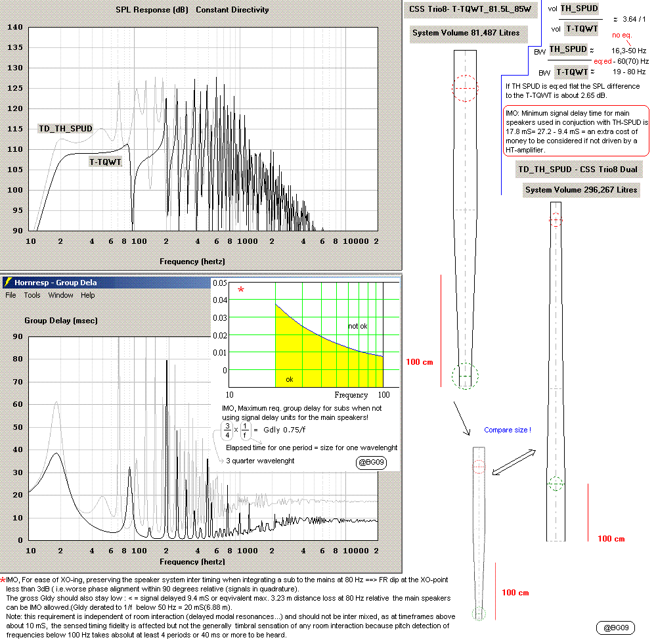Click 'System Volume 296,267 Litres' label
This screenshot has width=656, height=644.
coord(581,190)
